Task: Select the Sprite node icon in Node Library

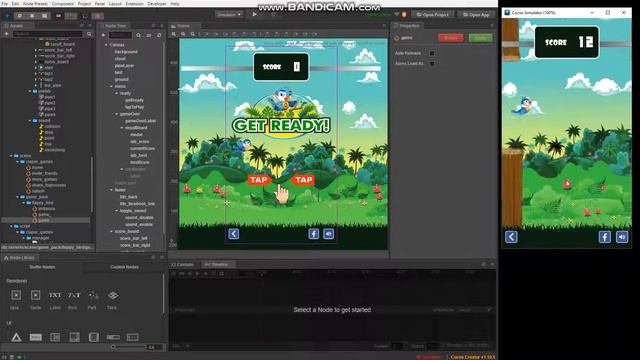Action: (36, 295)
